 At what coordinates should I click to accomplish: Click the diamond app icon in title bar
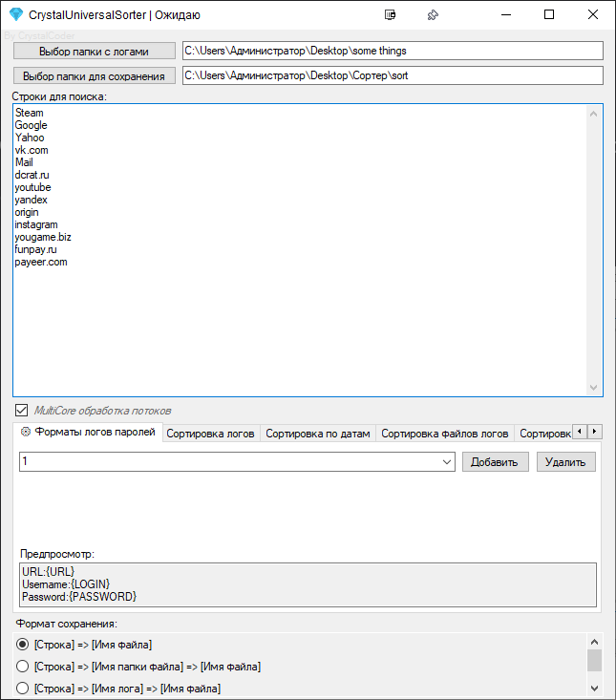click(14, 15)
